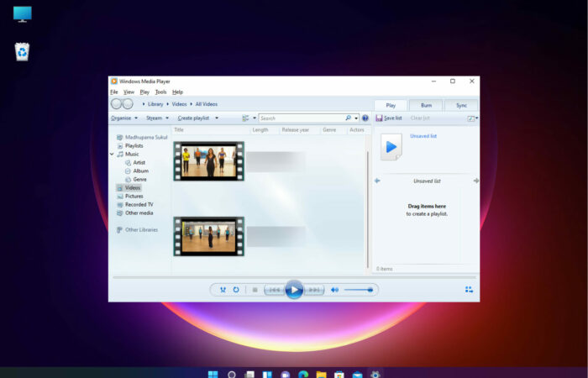Select Videos in the navigation tree

(129, 188)
